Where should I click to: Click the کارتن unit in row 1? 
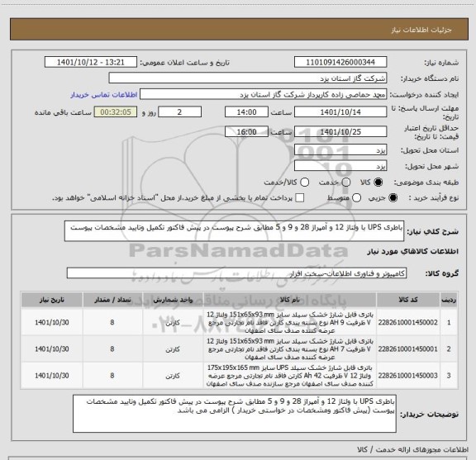pyautogui.click(x=173, y=323)
